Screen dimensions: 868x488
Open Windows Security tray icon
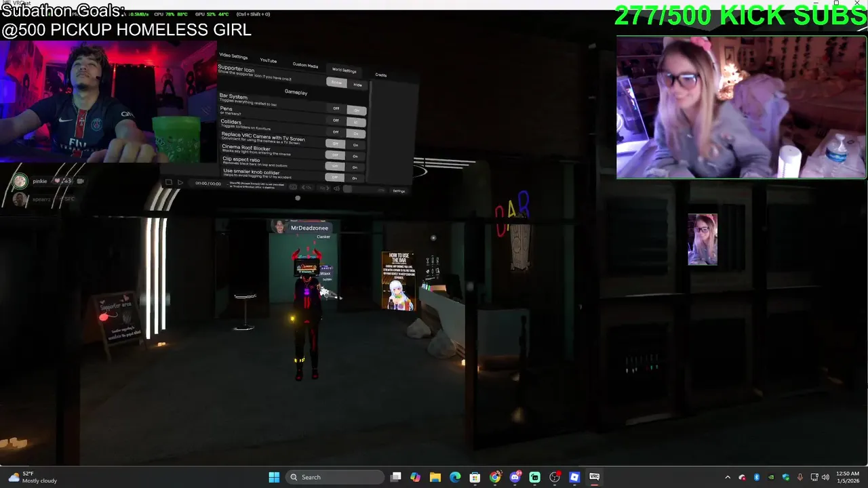[x=786, y=477]
